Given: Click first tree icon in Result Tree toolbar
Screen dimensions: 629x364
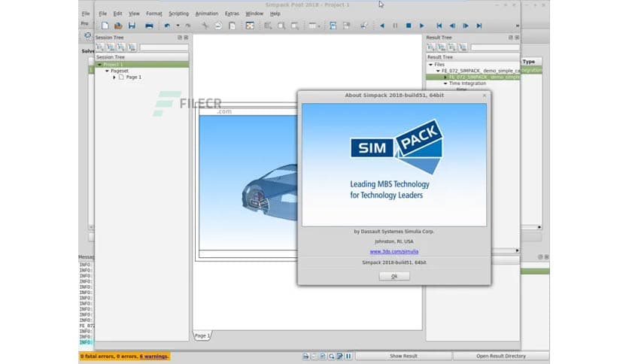Looking at the screenshot, I should (431, 47).
